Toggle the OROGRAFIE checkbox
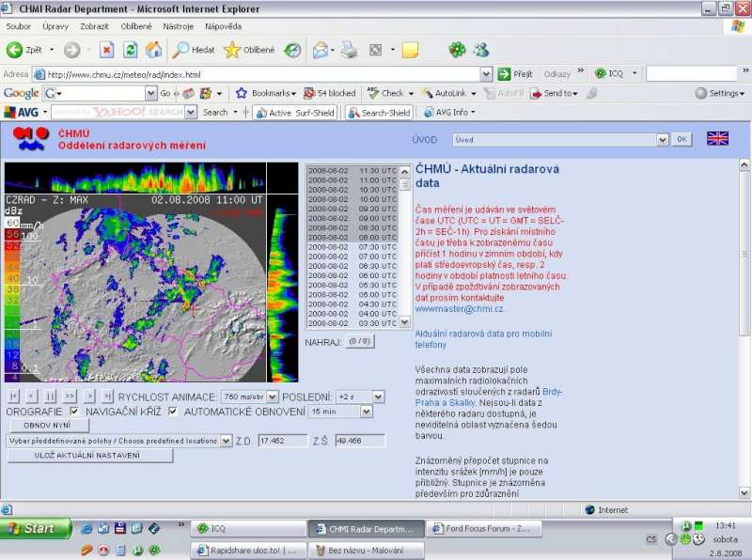 74,412
